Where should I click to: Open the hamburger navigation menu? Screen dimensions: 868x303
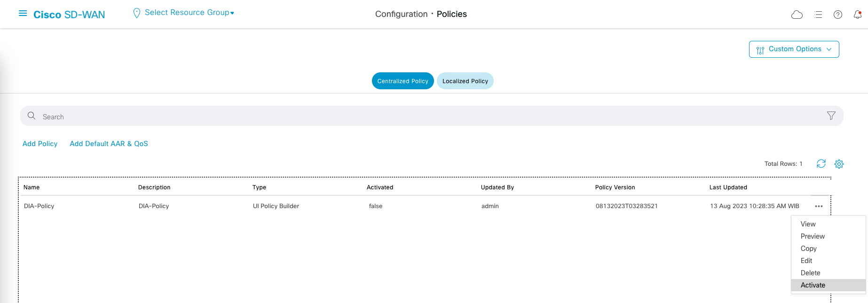23,14
